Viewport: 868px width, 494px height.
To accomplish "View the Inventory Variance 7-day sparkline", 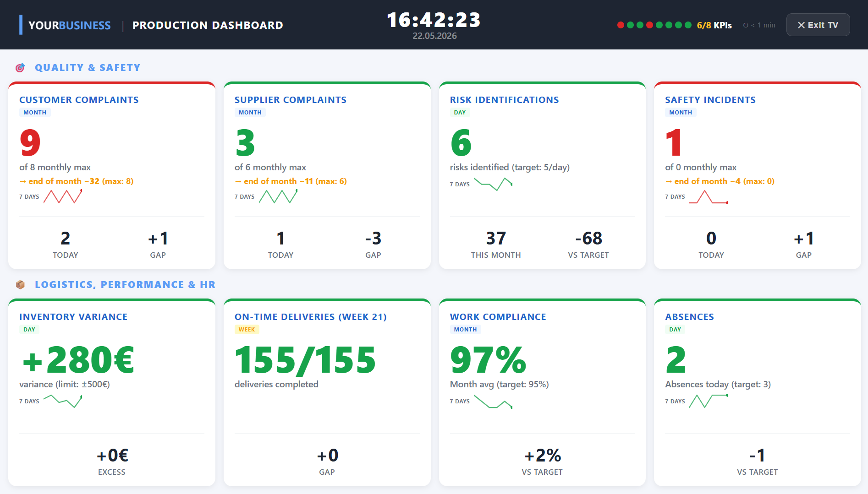I will (x=63, y=401).
